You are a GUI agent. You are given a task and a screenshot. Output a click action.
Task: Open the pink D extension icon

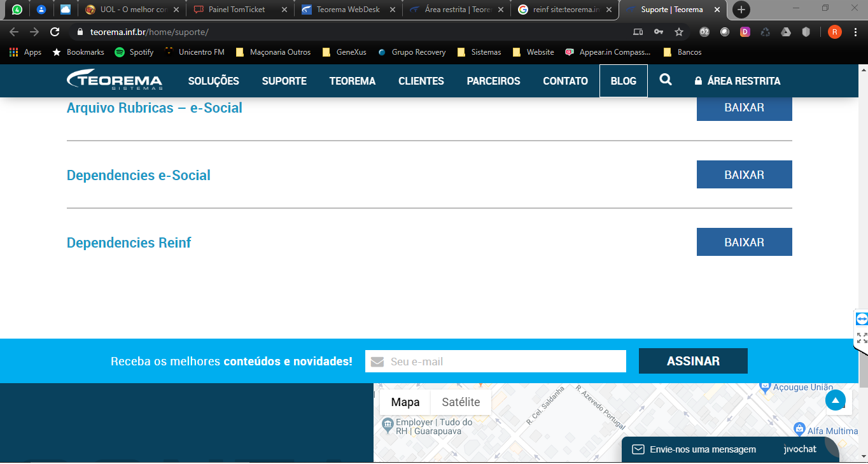[745, 32]
